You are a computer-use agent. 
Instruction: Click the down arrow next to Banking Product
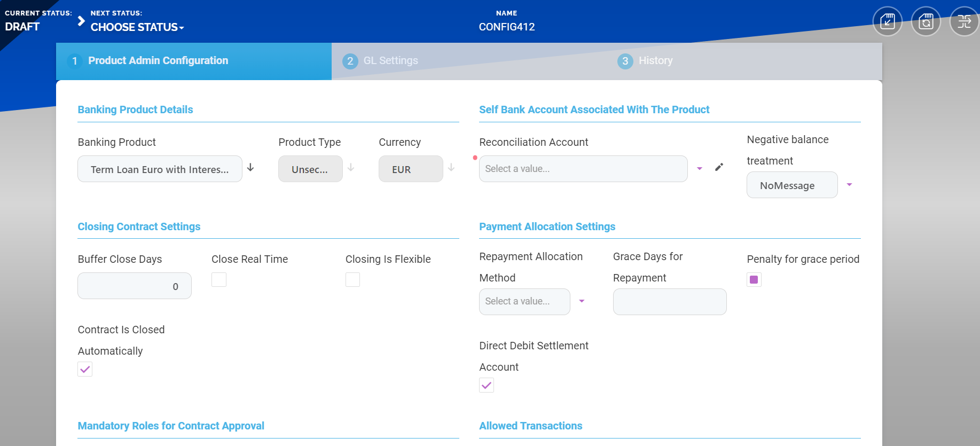pos(250,168)
